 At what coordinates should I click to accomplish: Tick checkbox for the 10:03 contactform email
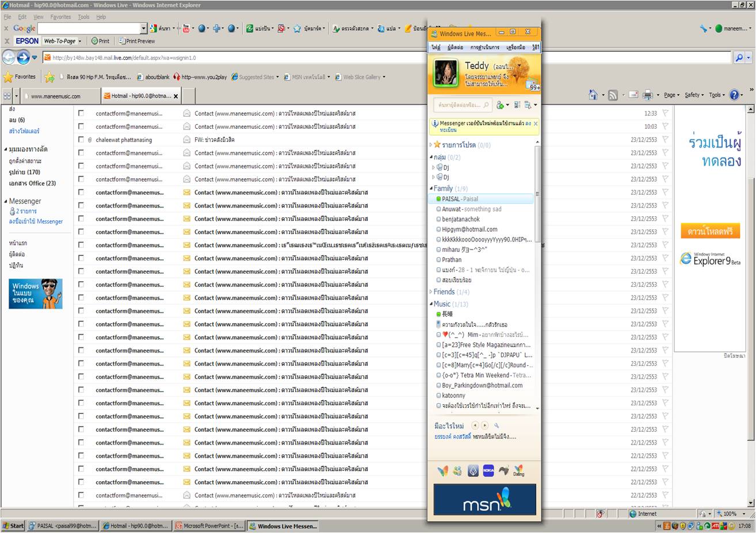[x=81, y=126]
